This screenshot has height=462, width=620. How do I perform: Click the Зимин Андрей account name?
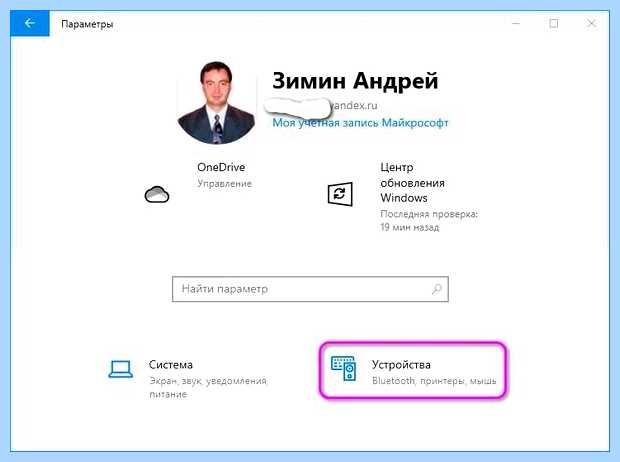355,81
